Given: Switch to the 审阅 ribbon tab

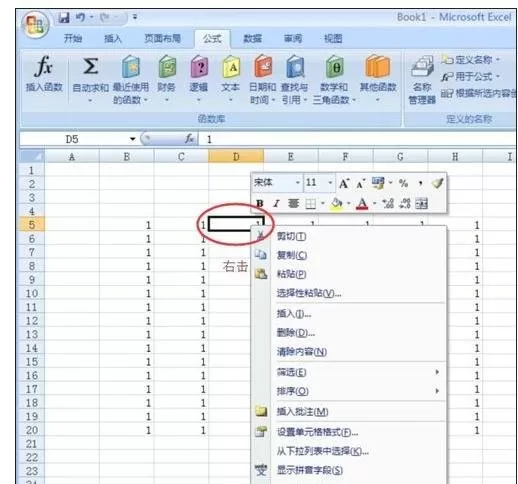Looking at the screenshot, I should (293, 38).
